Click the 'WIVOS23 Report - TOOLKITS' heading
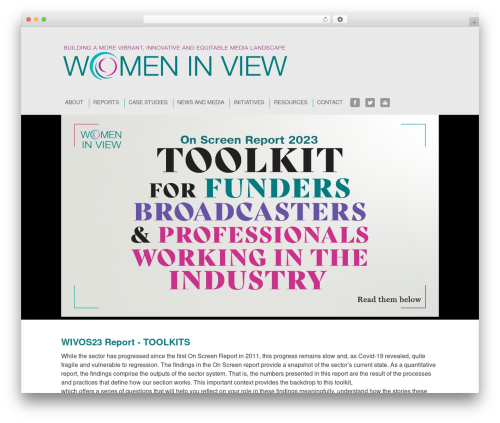 (126, 342)
